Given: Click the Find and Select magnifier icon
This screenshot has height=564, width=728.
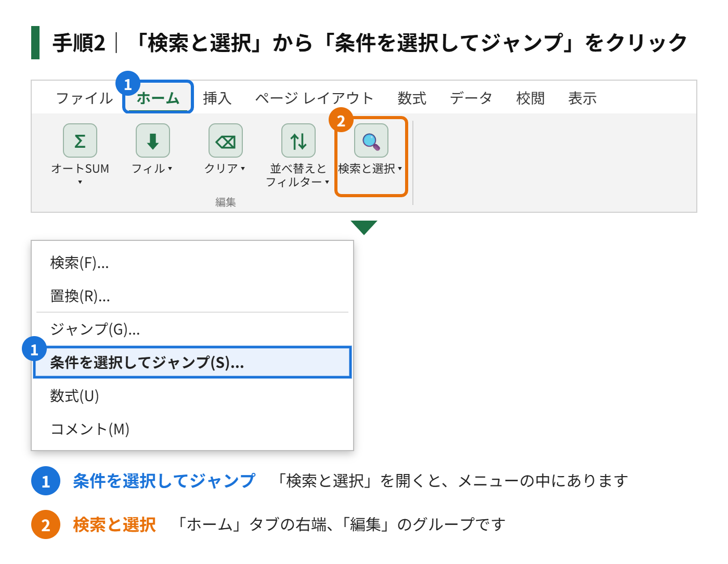Looking at the screenshot, I should point(371,140).
